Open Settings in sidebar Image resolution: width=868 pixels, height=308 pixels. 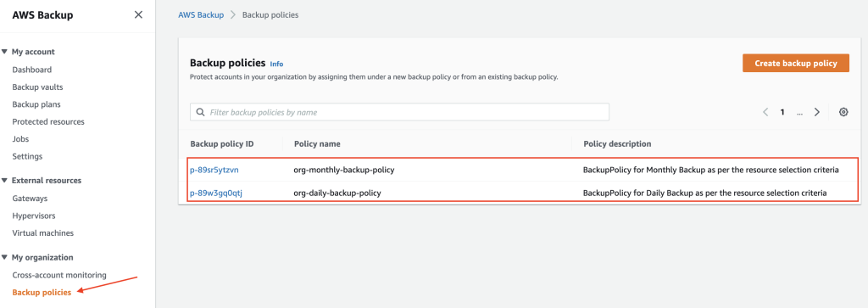point(27,156)
